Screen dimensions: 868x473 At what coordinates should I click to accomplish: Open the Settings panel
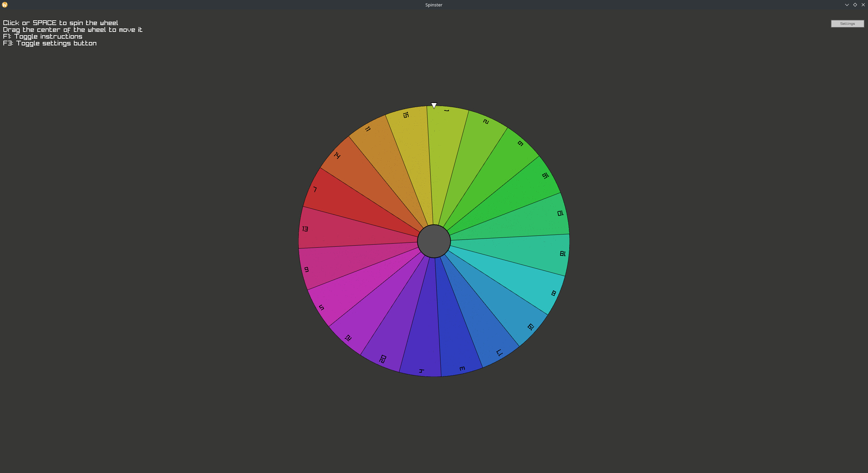click(x=847, y=23)
